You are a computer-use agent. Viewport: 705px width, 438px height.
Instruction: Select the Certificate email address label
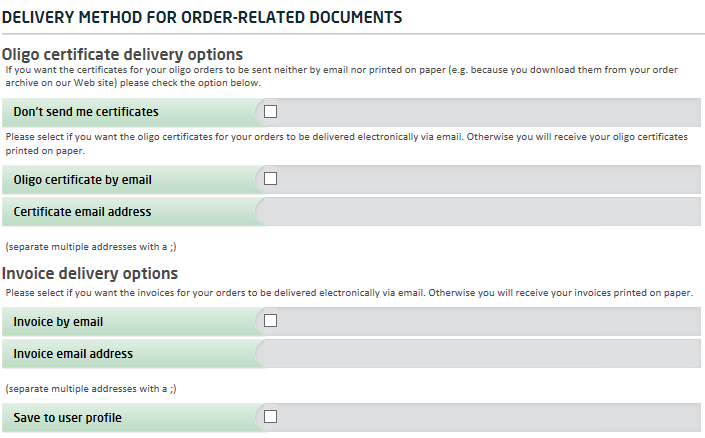tap(82, 212)
